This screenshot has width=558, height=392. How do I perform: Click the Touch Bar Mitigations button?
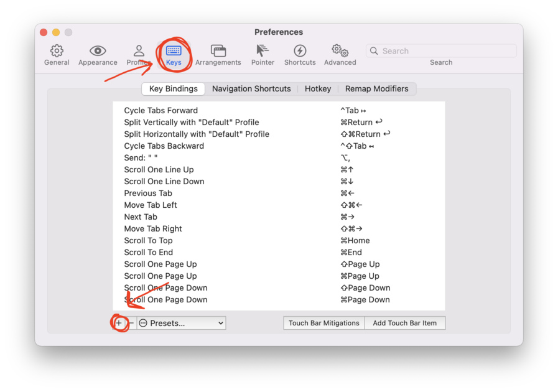coord(323,323)
